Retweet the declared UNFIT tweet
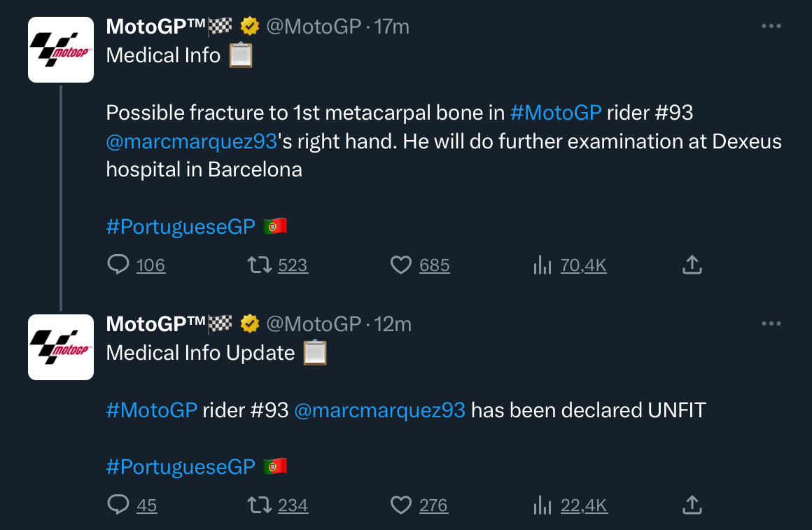This screenshot has width=812, height=530. [x=260, y=505]
